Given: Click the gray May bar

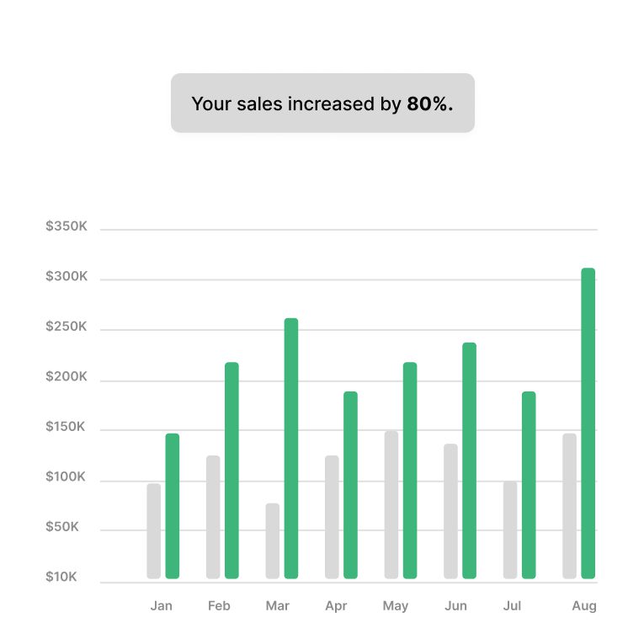Looking at the screenshot, I should point(391,505).
